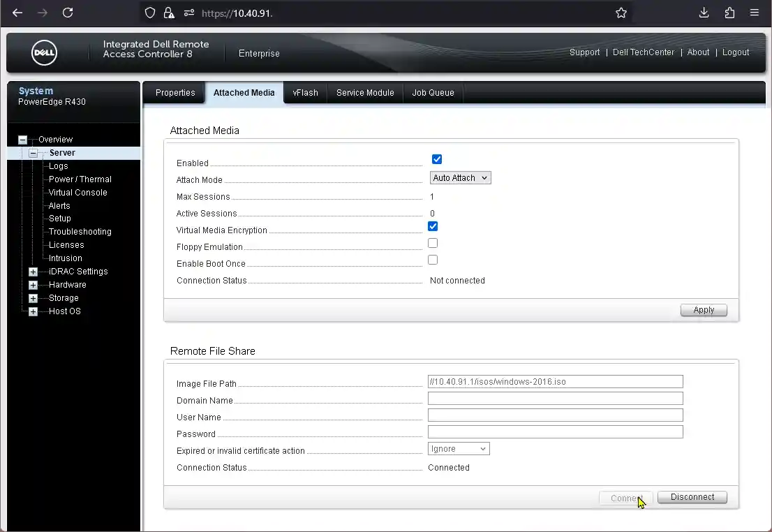Select Hardware label in the tree
The width and height of the screenshot is (772, 532).
[68, 285]
